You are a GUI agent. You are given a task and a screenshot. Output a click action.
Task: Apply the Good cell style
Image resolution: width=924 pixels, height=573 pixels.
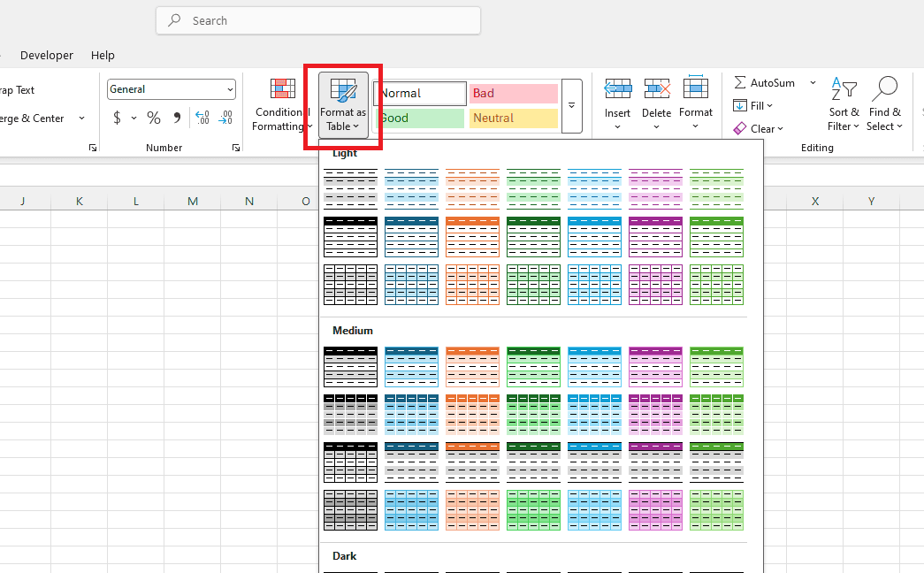(420, 118)
